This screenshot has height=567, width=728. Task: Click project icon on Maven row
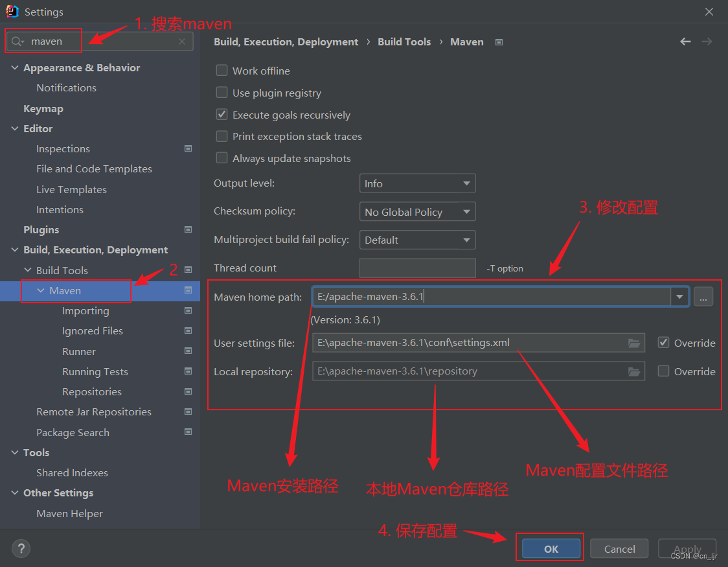[188, 290]
